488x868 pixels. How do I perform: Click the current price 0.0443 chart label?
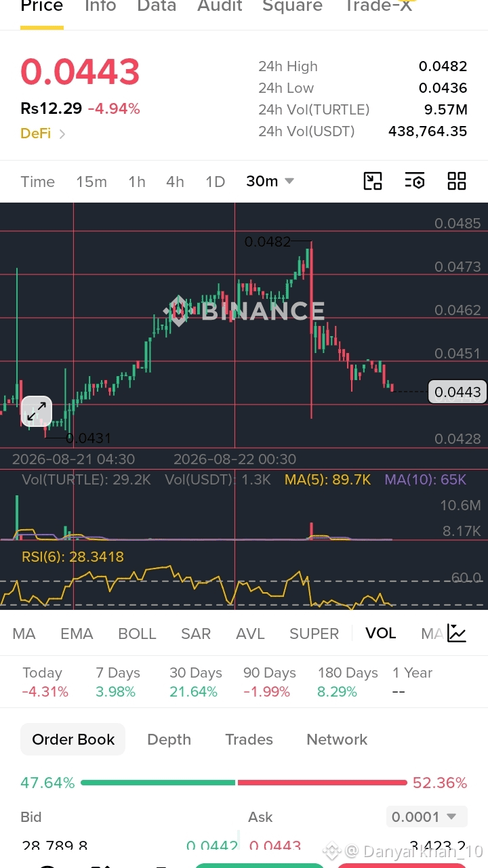[457, 392]
